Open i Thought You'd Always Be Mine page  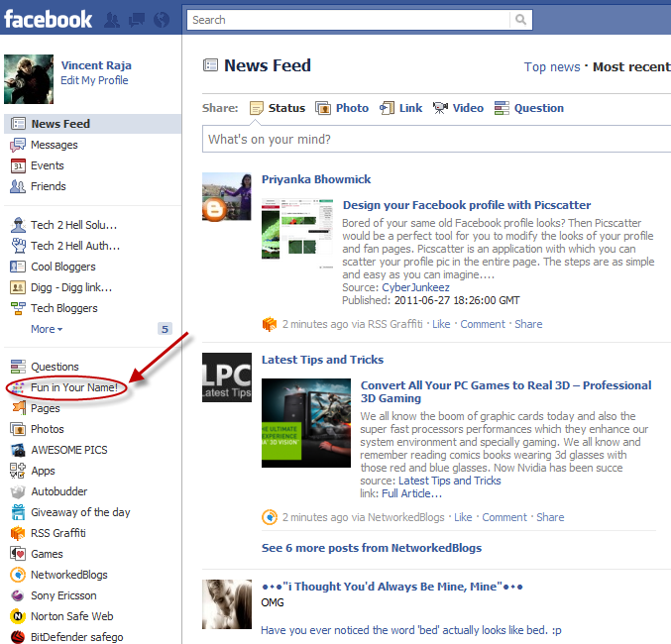pyautogui.click(x=391, y=587)
